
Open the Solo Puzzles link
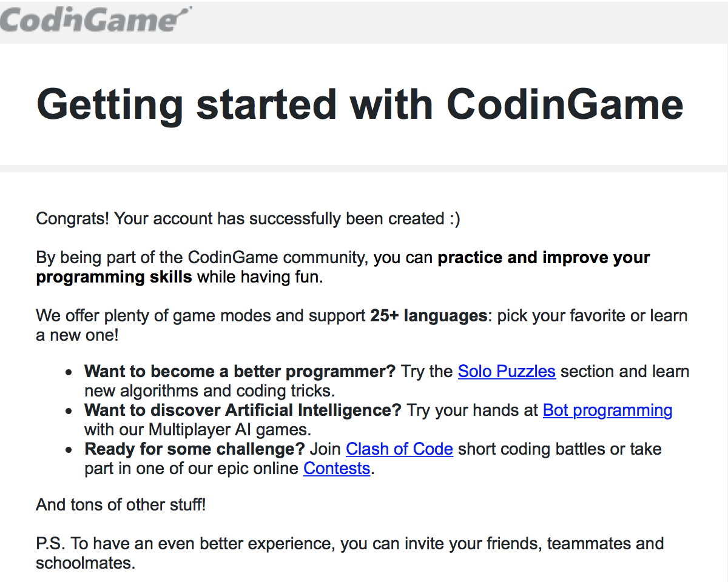[x=507, y=371]
